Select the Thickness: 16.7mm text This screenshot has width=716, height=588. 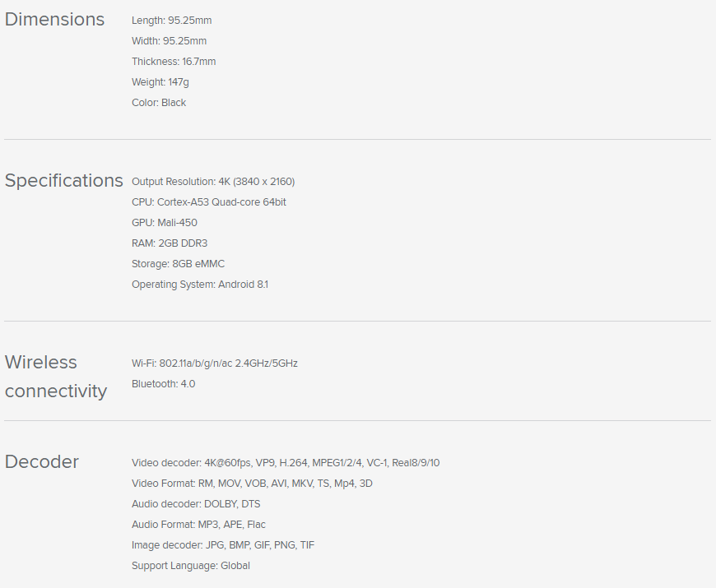[x=174, y=62]
